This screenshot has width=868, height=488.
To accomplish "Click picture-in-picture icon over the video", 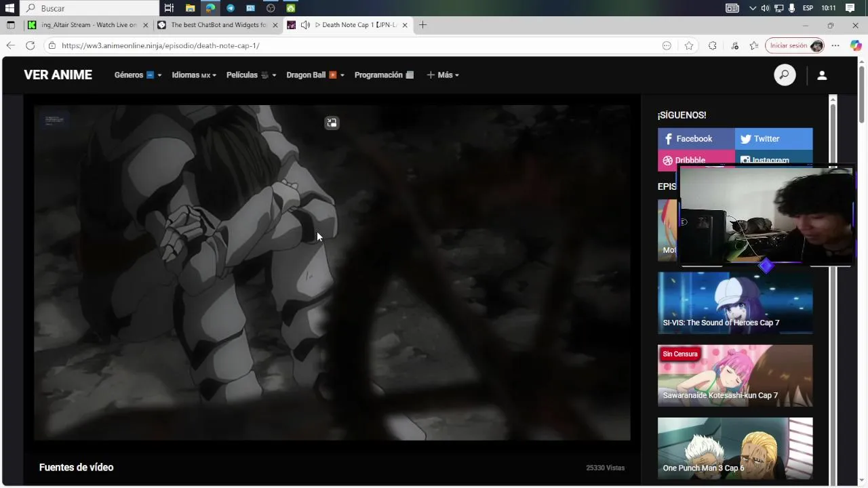I will click(x=332, y=123).
